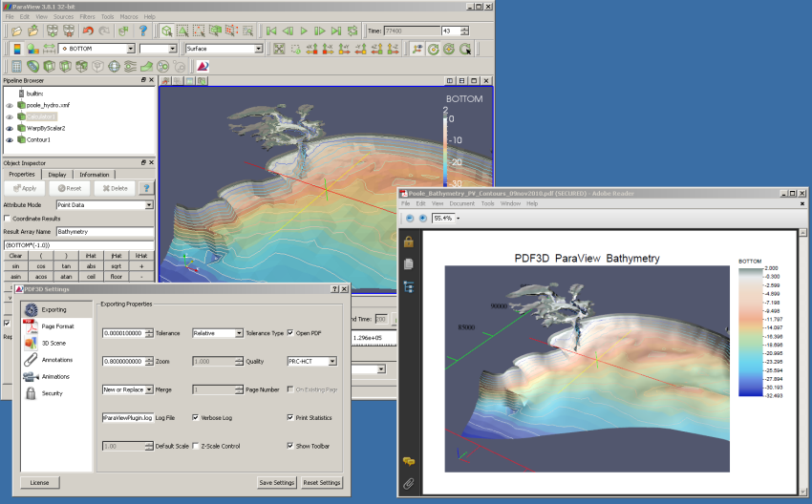Image resolution: width=812 pixels, height=504 pixels.
Task: Expand the Surface representation dropdown
Action: click(259, 49)
